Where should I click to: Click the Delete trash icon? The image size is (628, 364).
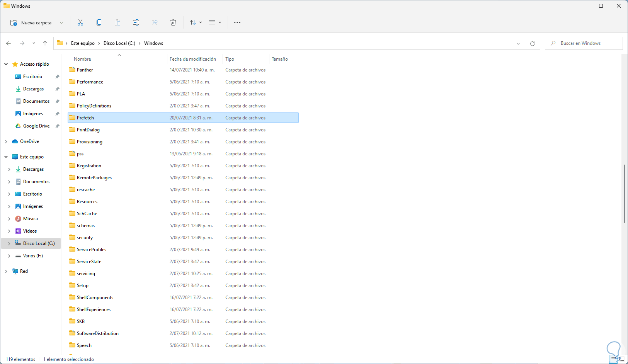(x=173, y=22)
